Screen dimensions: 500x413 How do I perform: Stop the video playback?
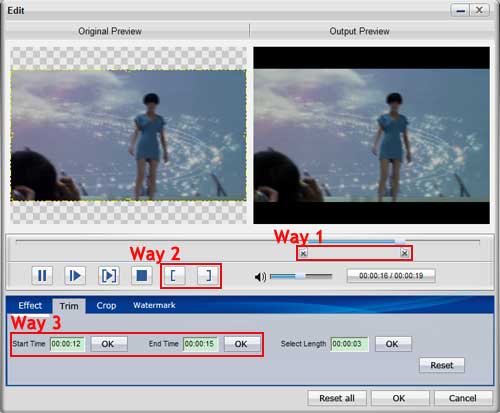click(x=142, y=276)
